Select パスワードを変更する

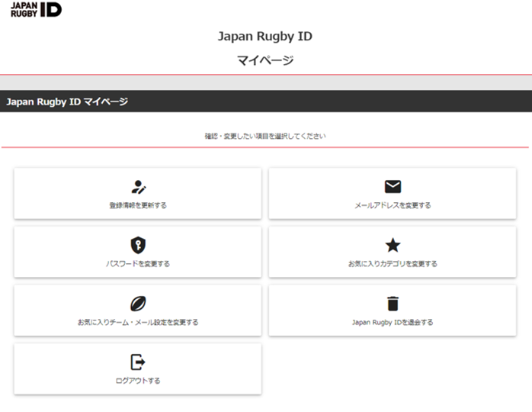point(138,252)
